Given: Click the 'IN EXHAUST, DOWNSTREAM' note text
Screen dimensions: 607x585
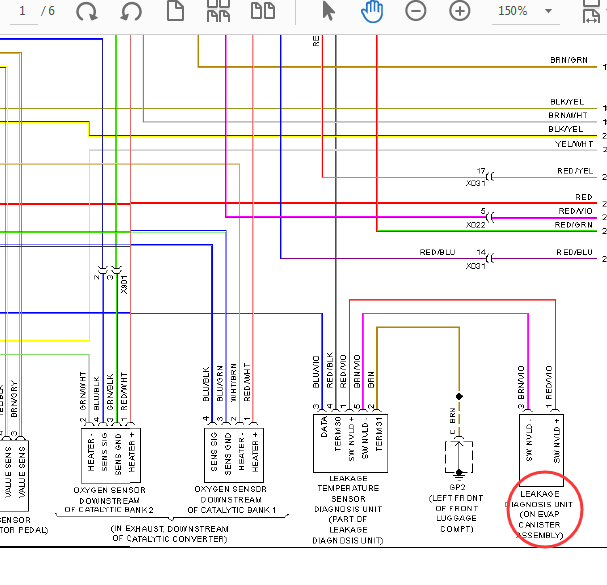Looking at the screenshot, I should click(x=170, y=534).
